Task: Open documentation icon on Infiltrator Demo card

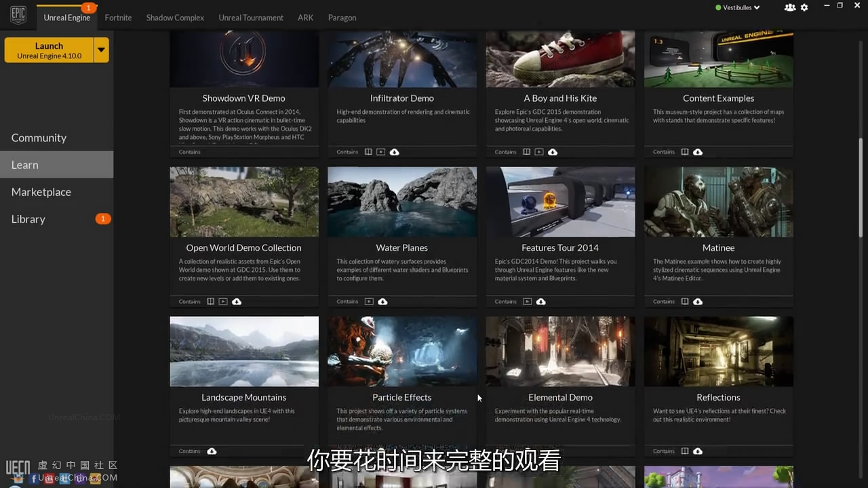Action: click(368, 152)
